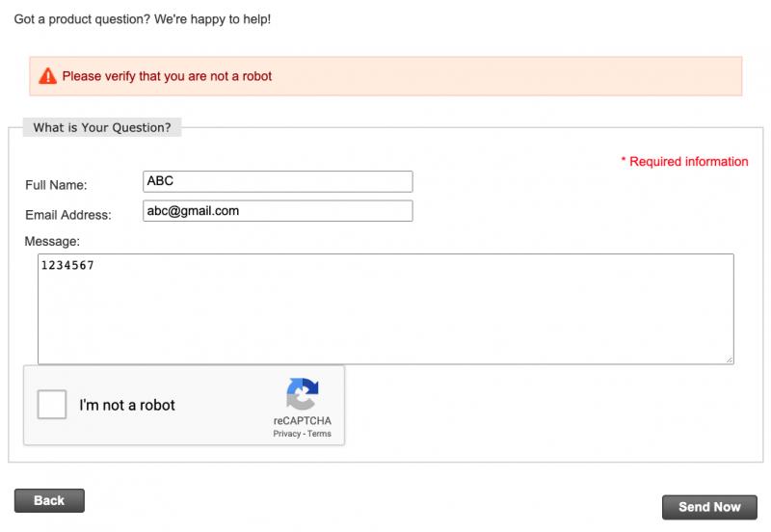
Task: Click the "Please verify that you are not a robot" message
Action: point(167,76)
